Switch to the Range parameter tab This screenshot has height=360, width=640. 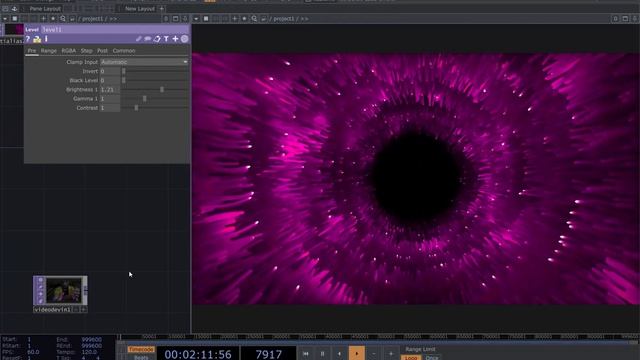49,51
